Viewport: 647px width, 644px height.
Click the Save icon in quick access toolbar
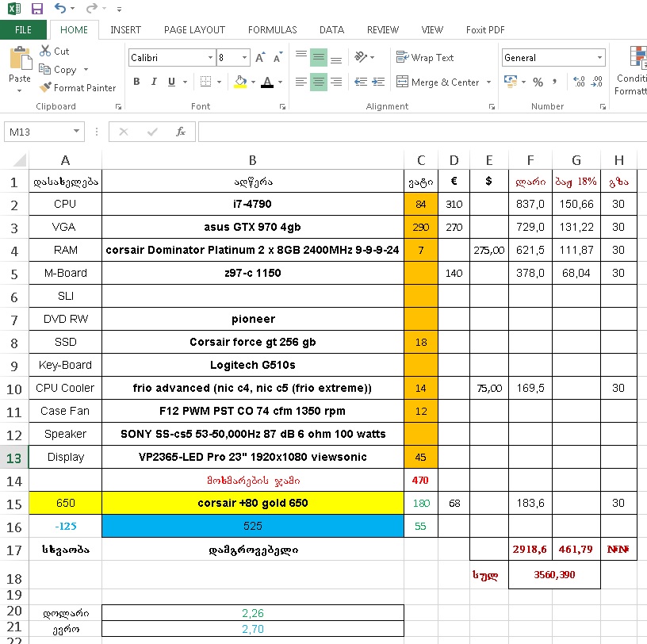(x=37, y=9)
